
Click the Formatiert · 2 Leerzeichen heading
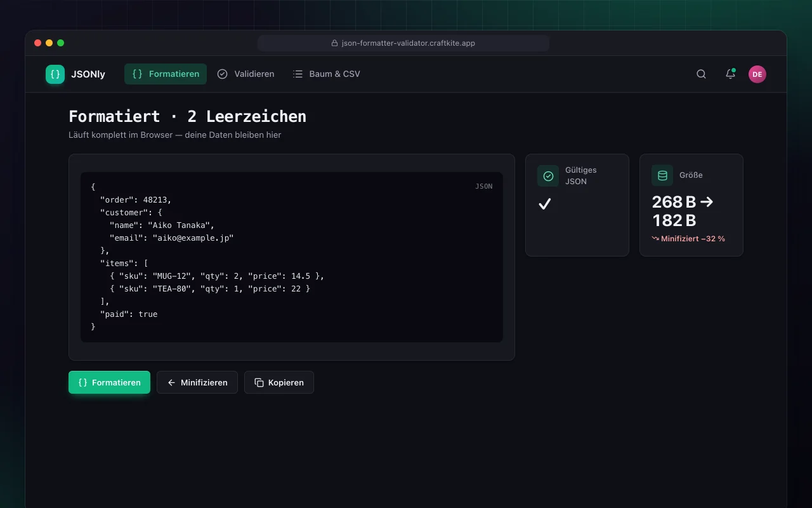click(187, 116)
